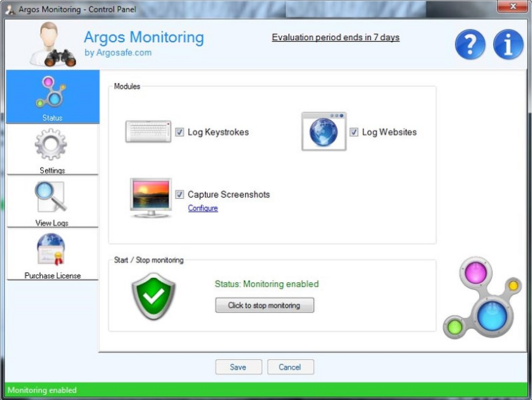Click the Configure link under Capture Screenshots
The width and height of the screenshot is (532, 400).
click(x=203, y=208)
